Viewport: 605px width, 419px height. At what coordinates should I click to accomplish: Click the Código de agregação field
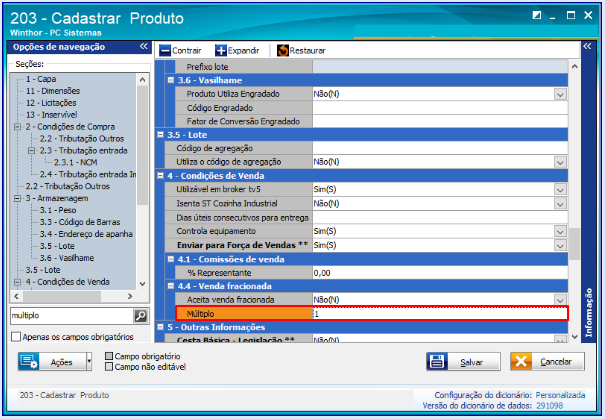click(440, 148)
